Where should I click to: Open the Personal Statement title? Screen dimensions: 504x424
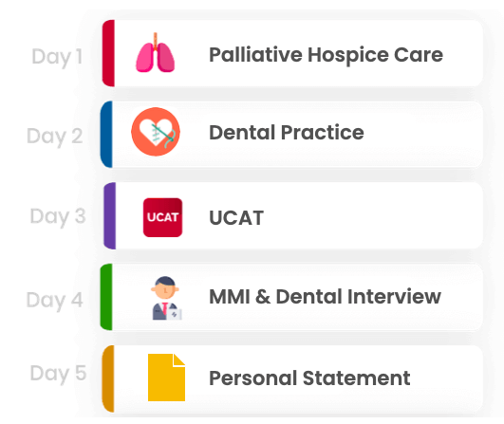(x=309, y=378)
